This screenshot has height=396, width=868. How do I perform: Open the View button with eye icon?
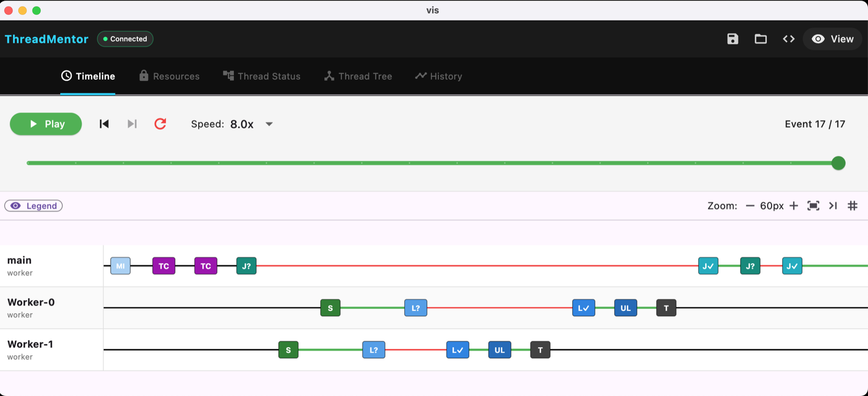point(832,39)
